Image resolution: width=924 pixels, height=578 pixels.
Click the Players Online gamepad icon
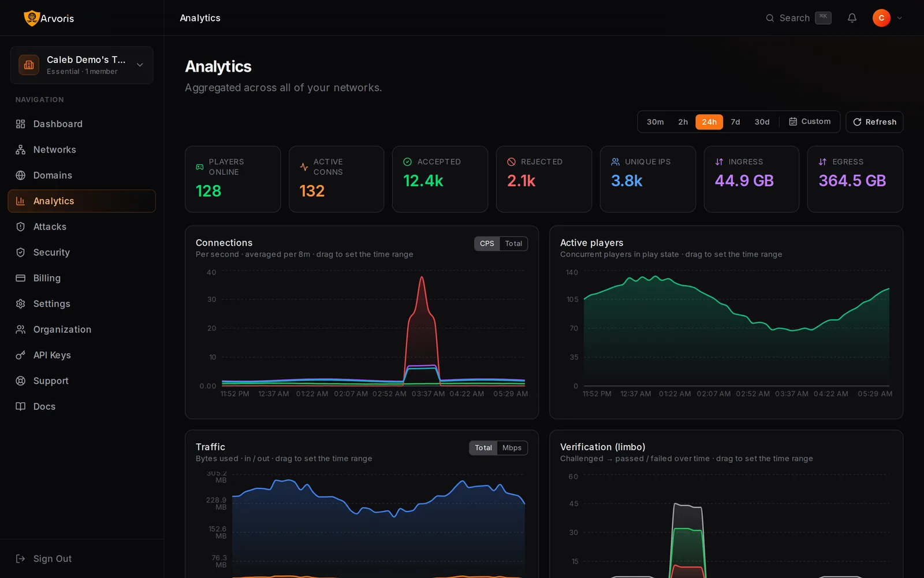[200, 167]
